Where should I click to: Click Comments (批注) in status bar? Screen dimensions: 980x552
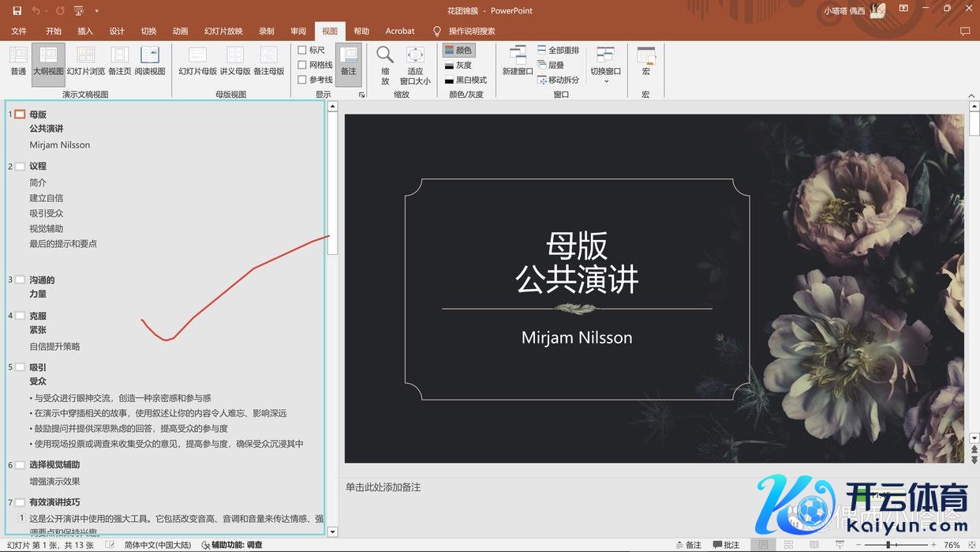[x=726, y=545]
